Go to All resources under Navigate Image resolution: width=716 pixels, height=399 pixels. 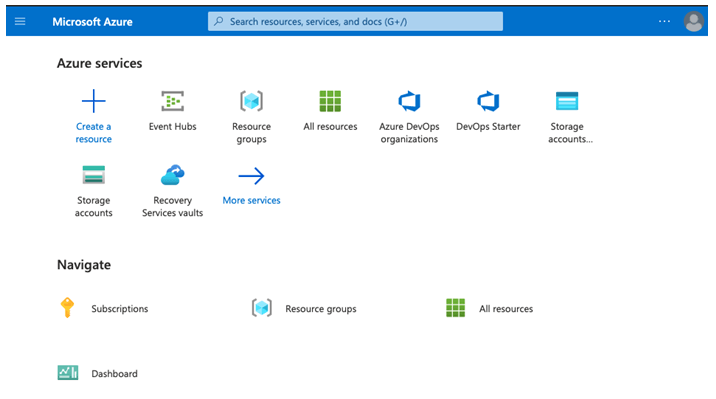(x=506, y=309)
